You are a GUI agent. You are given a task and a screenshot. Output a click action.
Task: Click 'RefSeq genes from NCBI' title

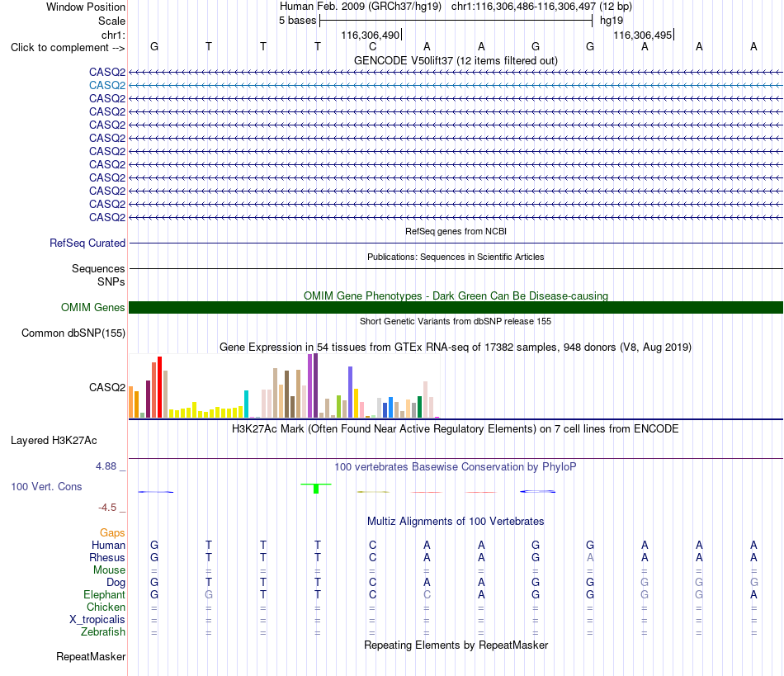pos(456,231)
